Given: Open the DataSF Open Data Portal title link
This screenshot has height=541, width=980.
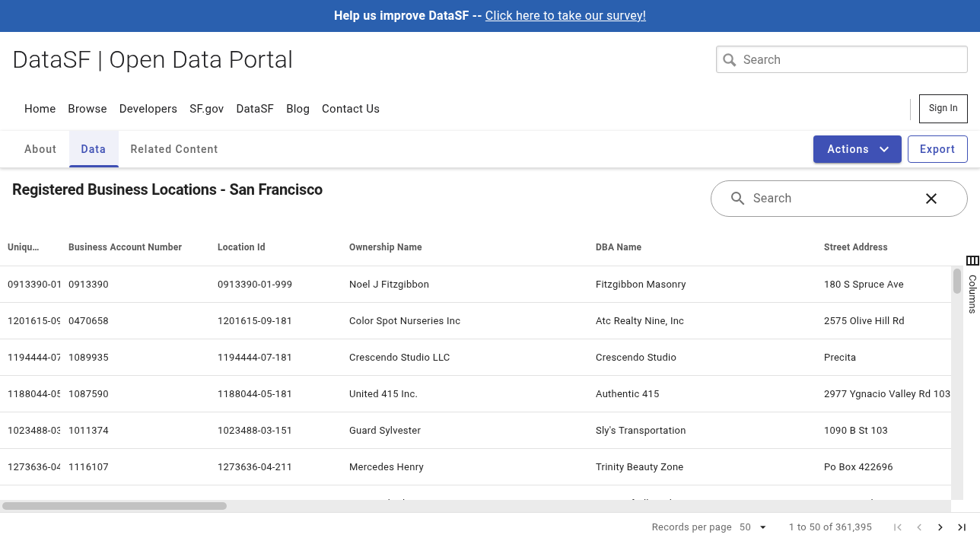Looking at the screenshot, I should 153,60.
